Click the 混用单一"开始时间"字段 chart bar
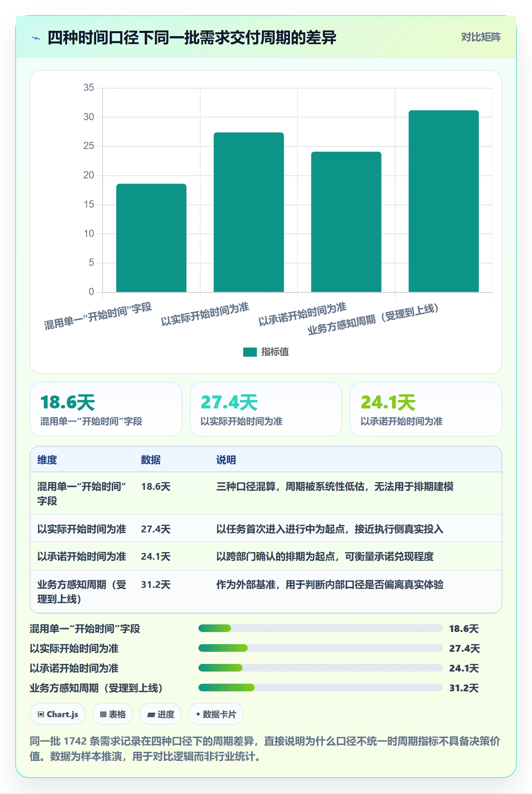The height and width of the screenshot is (794, 532). click(151, 238)
